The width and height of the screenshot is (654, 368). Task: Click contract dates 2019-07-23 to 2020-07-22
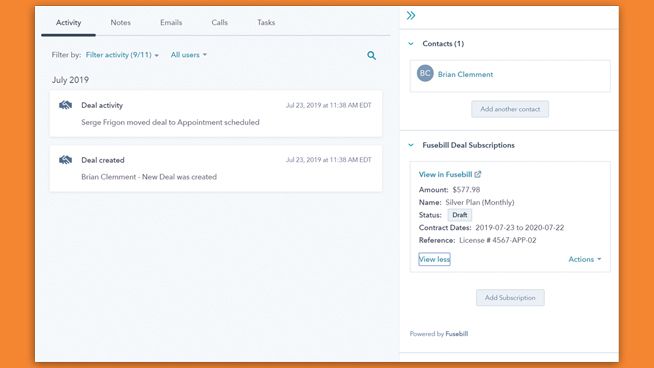point(520,228)
